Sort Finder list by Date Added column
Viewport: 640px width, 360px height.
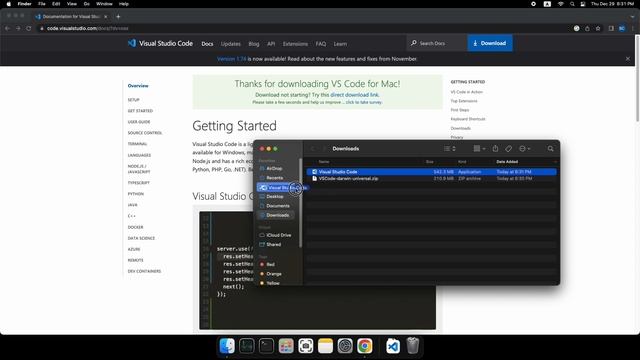point(507,162)
